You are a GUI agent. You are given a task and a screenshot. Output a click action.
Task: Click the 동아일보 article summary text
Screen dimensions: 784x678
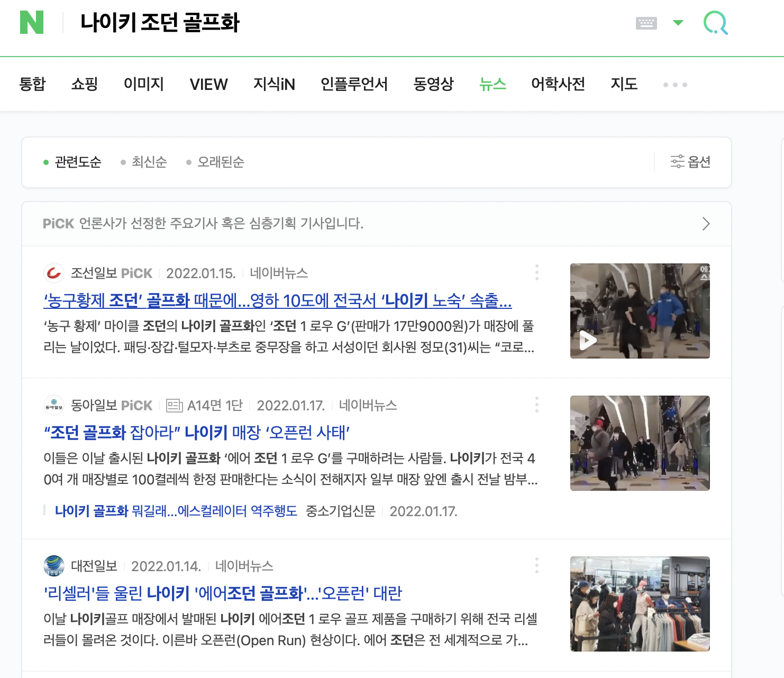pyautogui.click(x=290, y=469)
